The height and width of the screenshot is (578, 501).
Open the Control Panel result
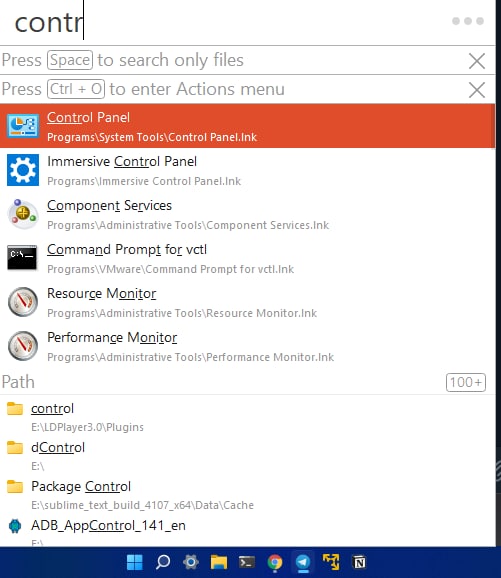[x=247, y=126]
